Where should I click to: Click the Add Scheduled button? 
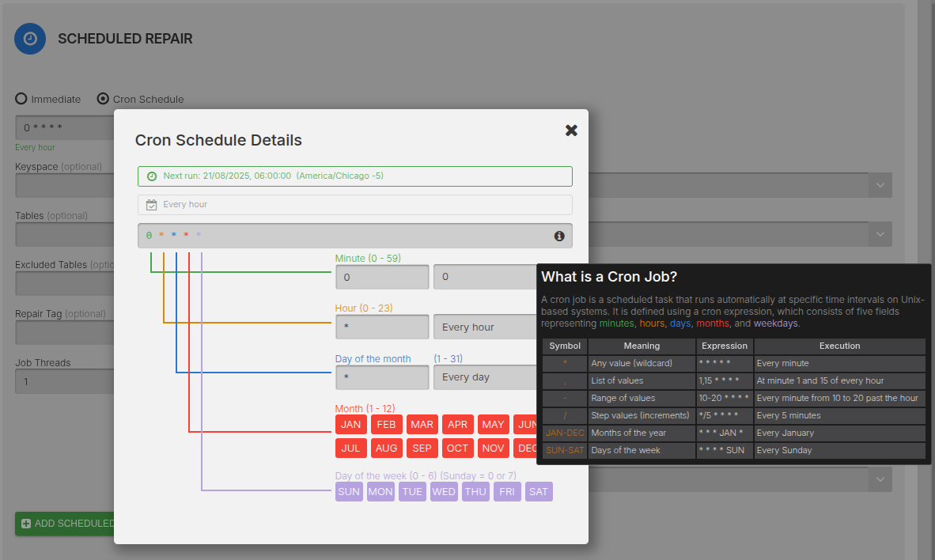[65, 524]
